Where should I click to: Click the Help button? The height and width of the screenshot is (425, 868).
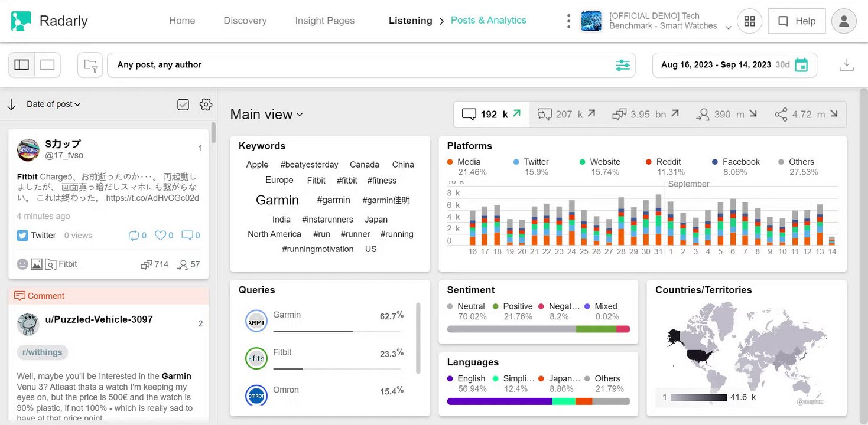[x=797, y=21]
